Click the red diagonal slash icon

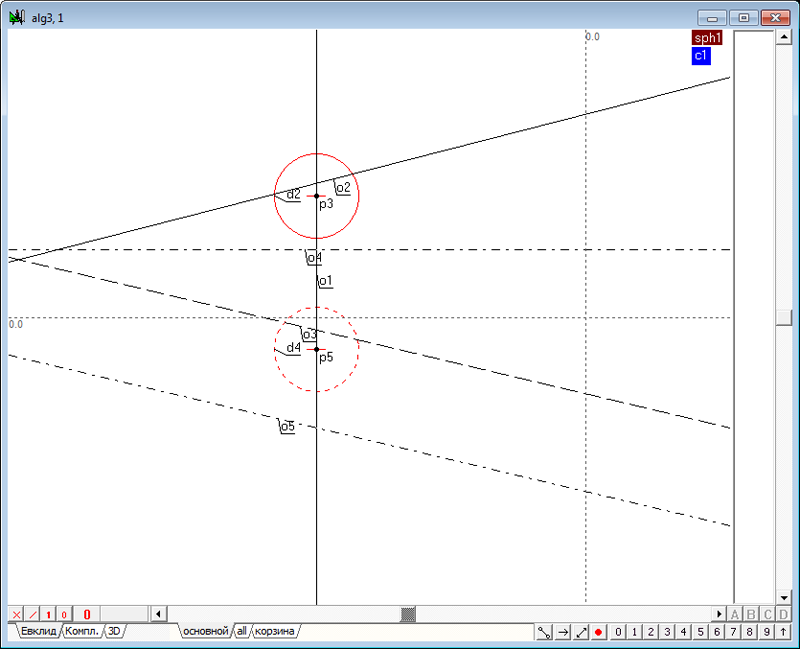(33, 614)
